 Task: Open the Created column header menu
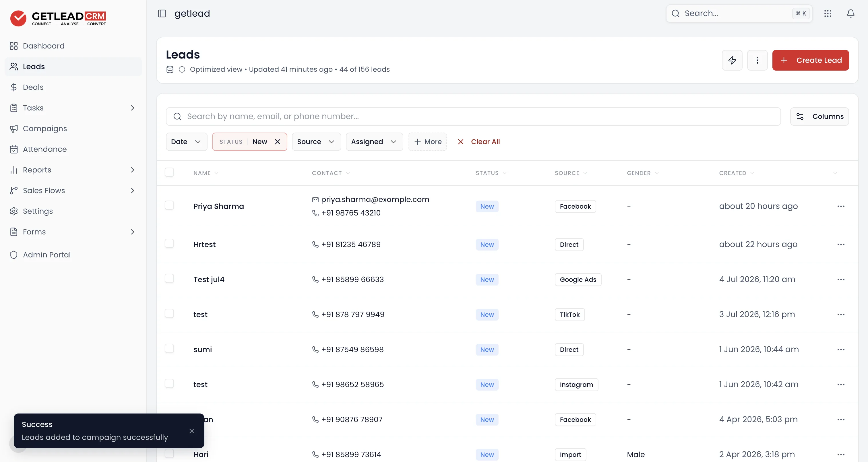click(x=737, y=173)
